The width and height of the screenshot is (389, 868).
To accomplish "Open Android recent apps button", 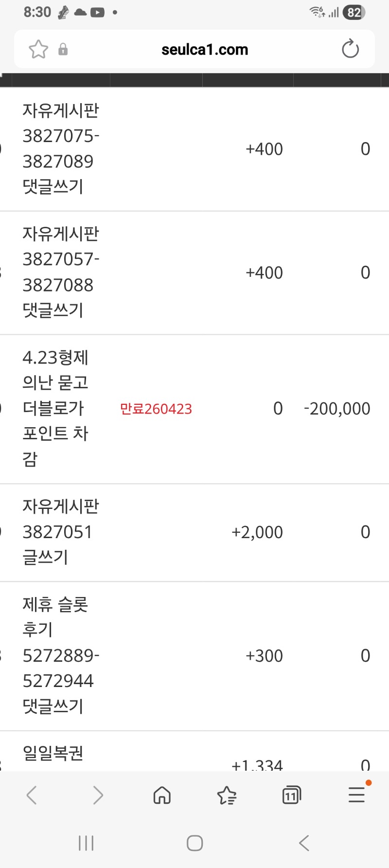I will [86, 843].
